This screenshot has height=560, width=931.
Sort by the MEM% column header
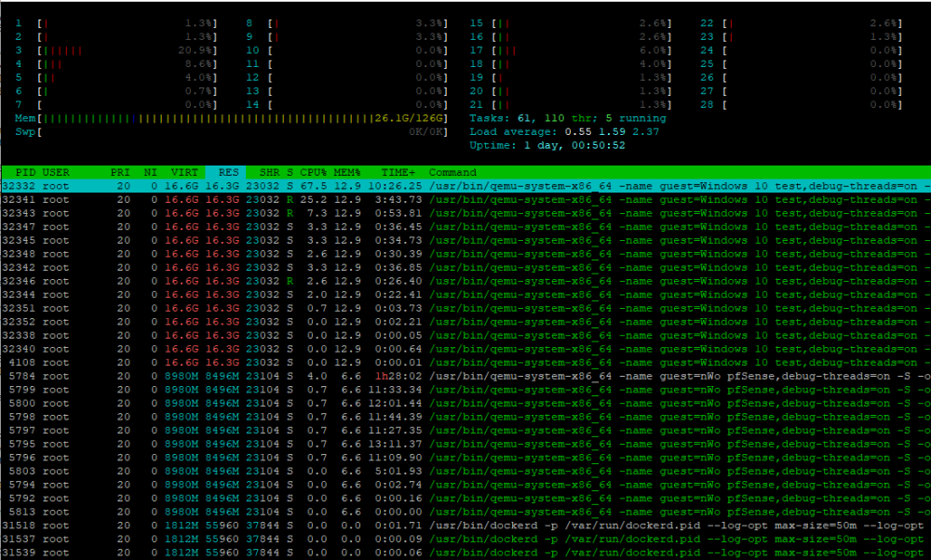[346, 173]
